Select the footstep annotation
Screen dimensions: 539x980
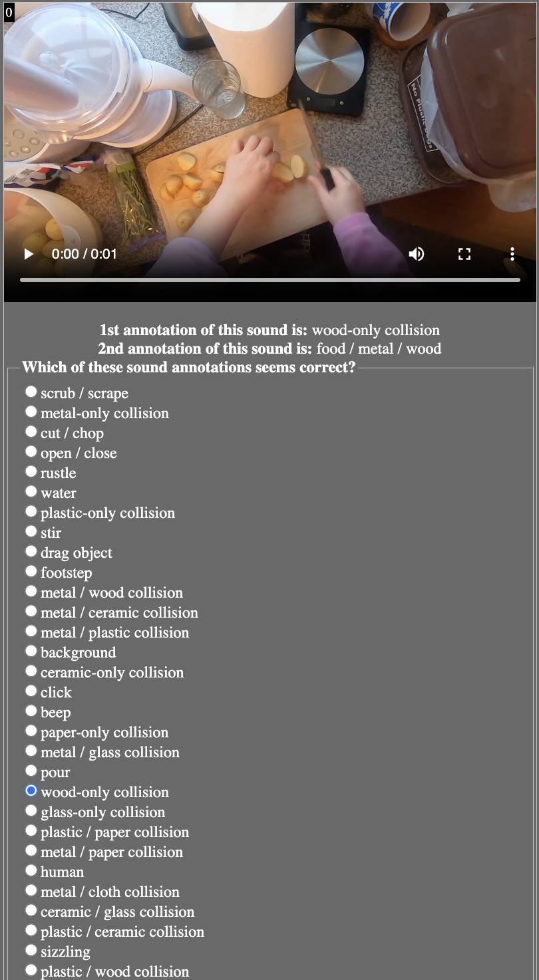click(31, 571)
